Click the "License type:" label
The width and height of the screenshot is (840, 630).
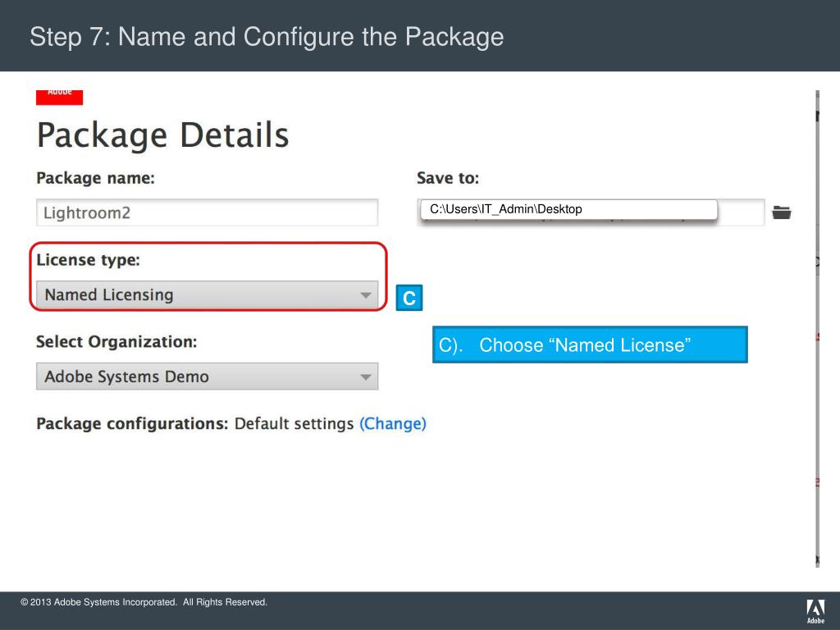coord(88,260)
